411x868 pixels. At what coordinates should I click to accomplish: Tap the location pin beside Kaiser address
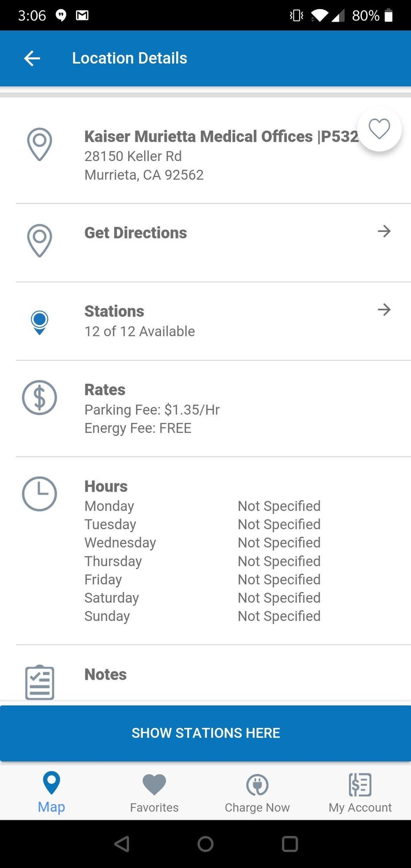pos(39,144)
